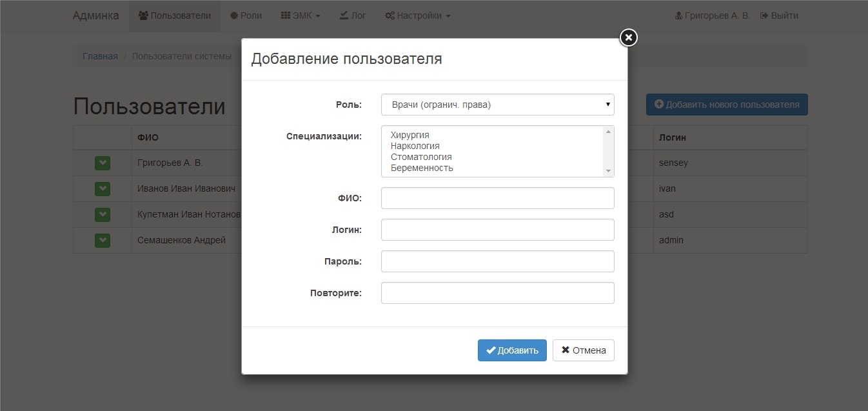868x411 pixels.
Task: Open the Лог nav item
Action: tap(353, 15)
